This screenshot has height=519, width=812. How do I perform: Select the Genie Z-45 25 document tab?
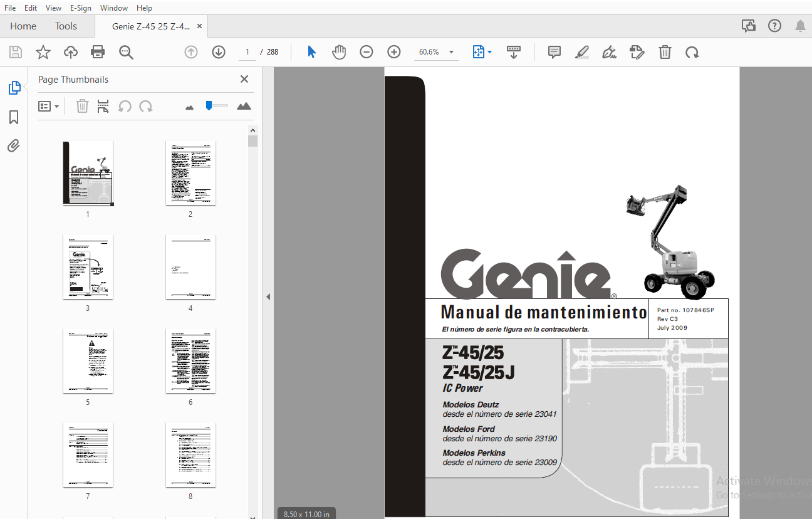pos(150,26)
